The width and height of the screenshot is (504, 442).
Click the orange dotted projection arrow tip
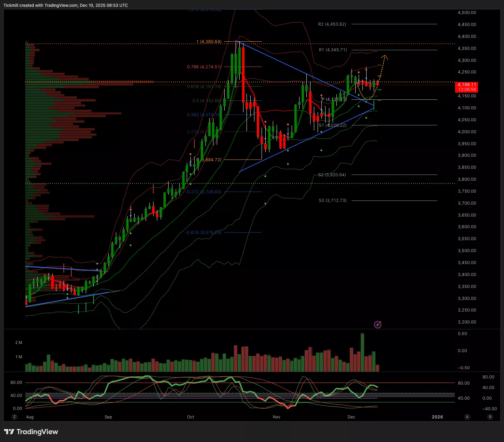tap(385, 56)
